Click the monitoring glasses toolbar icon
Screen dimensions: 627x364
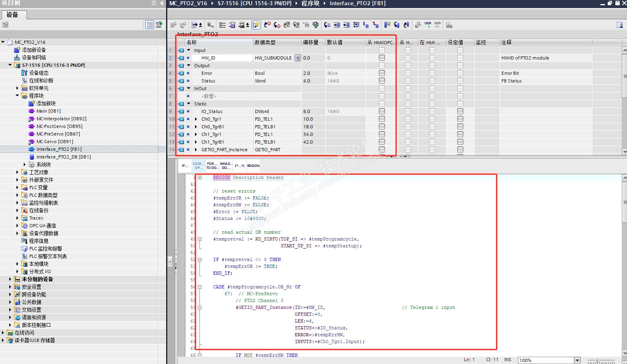(428, 25)
